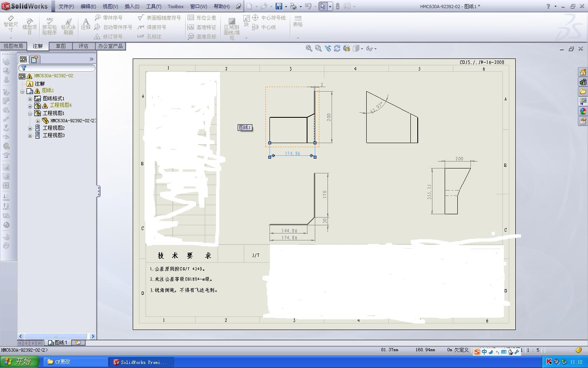The height and width of the screenshot is (368, 588).
Task: Open the 办公室产品 tab
Action: click(x=110, y=46)
